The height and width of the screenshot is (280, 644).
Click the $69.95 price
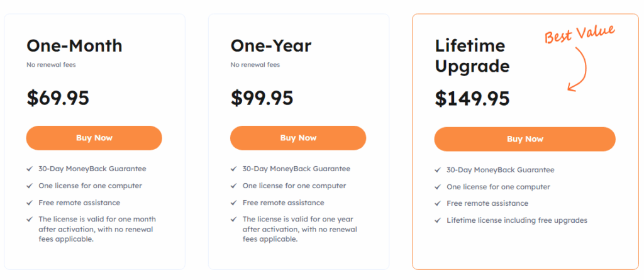(x=58, y=98)
